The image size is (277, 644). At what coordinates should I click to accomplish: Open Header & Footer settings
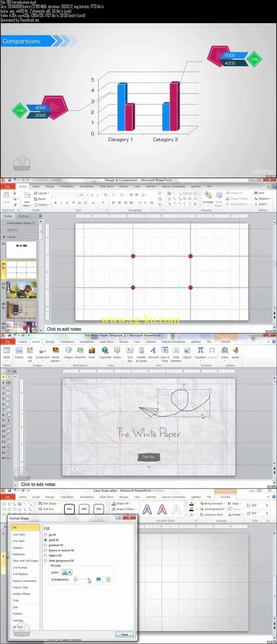tap(141, 354)
